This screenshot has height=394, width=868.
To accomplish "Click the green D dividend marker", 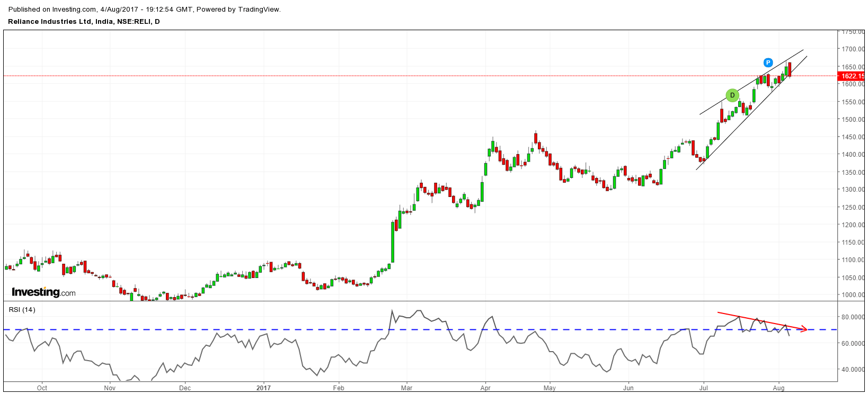I will (x=732, y=95).
